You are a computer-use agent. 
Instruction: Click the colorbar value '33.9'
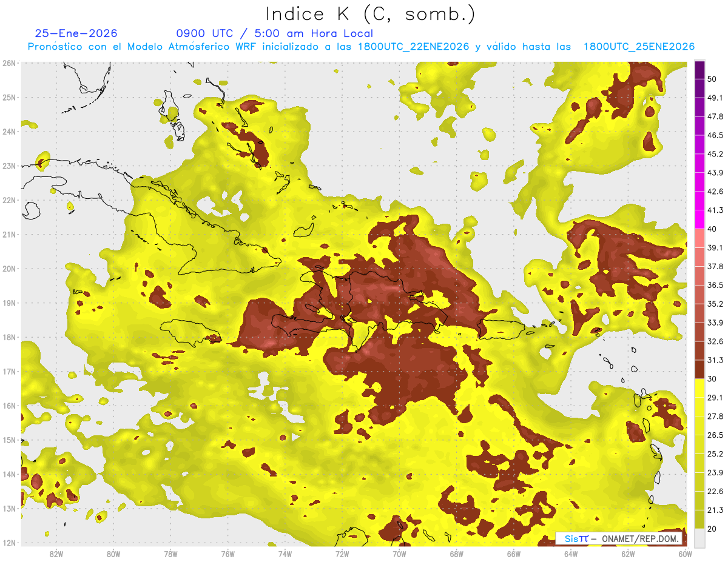(x=715, y=323)
